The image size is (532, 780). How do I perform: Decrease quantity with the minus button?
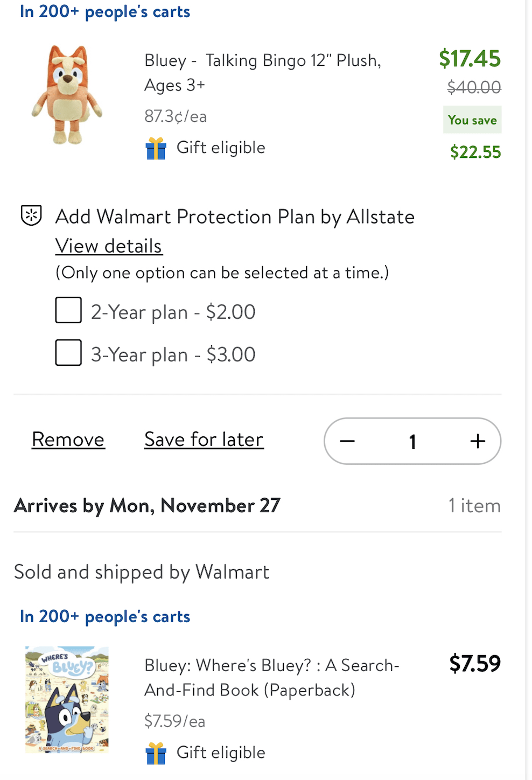(x=347, y=441)
